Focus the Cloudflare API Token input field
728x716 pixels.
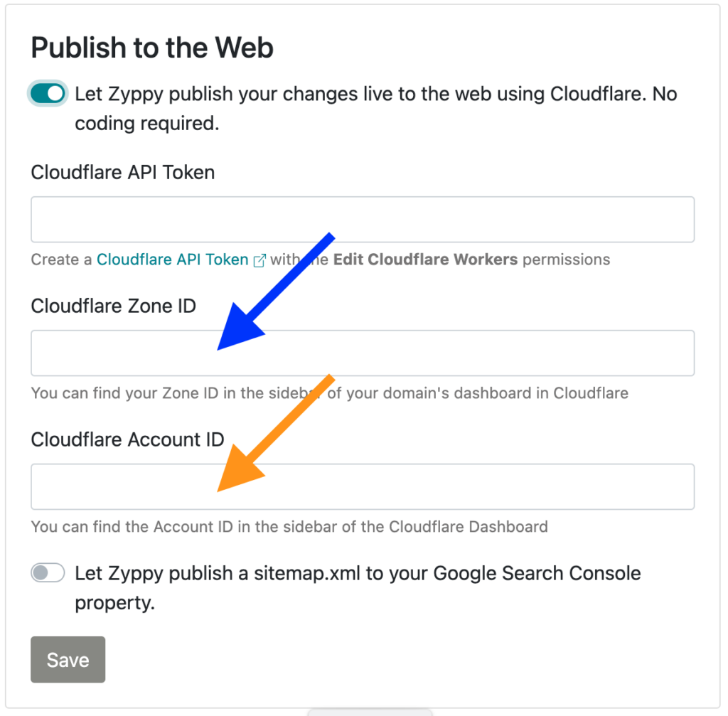pyautogui.click(x=363, y=219)
